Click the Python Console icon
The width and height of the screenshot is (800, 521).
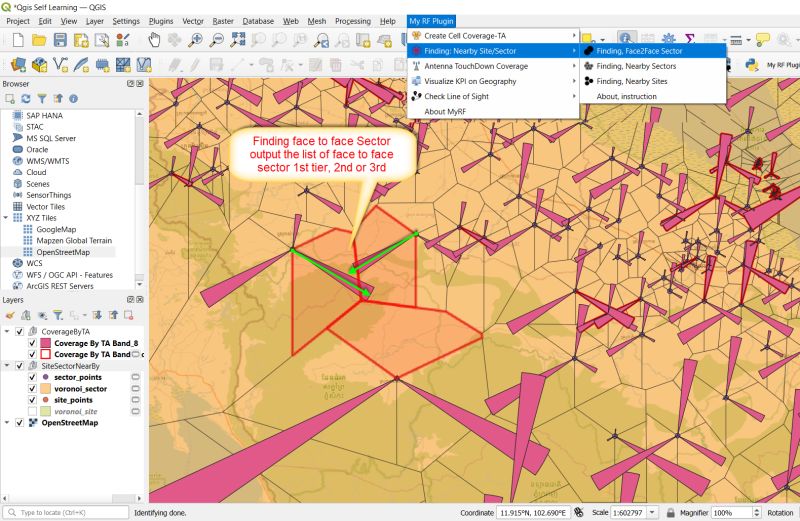pos(751,65)
